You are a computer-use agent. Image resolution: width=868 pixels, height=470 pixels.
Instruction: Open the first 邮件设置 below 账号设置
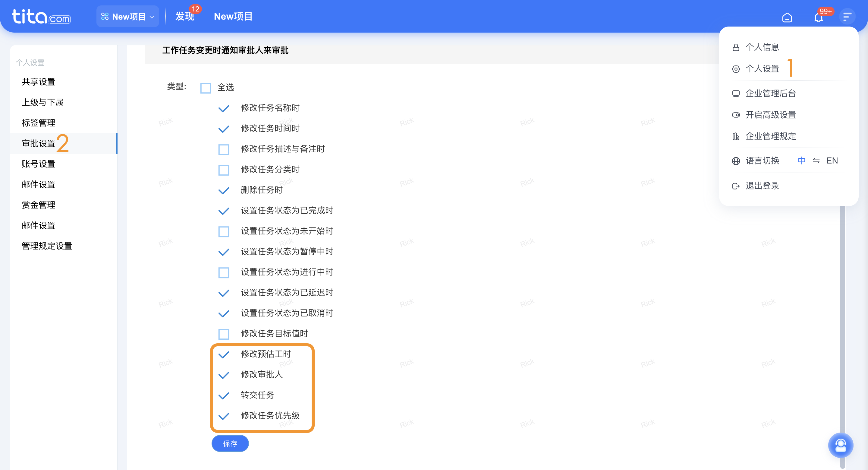(38, 185)
